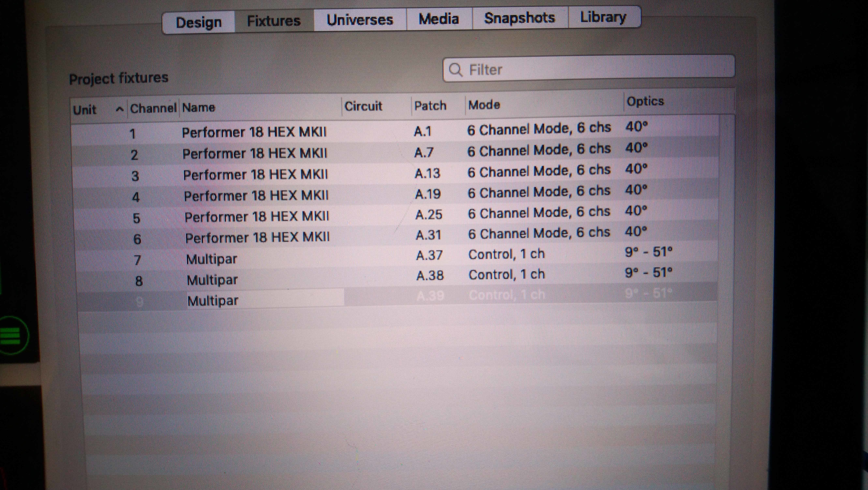Viewport: 868px width, 490px height.
Task: Open the Media tab
Action: coord(439,19)
